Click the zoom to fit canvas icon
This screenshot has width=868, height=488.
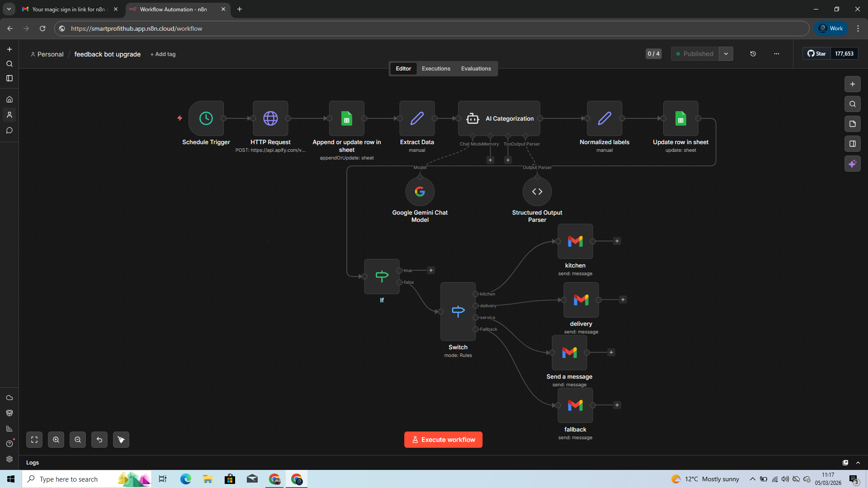tap(34, 439)
